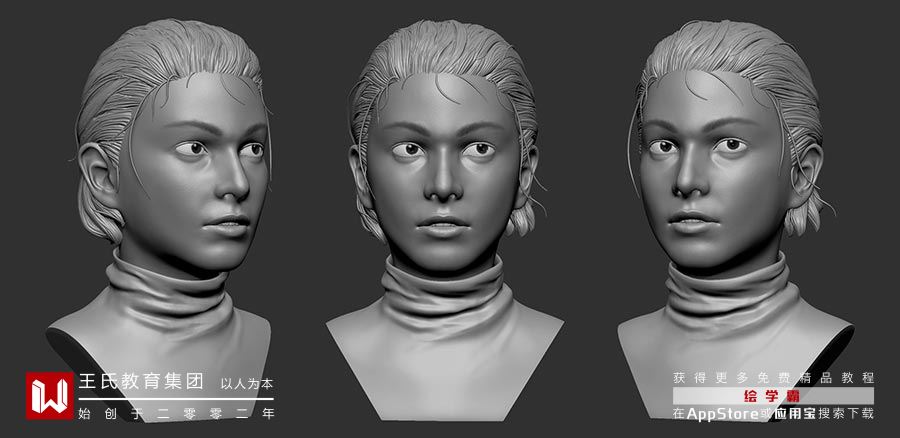
Task: Click the 以人为本 slogan text
Action: 247,384
